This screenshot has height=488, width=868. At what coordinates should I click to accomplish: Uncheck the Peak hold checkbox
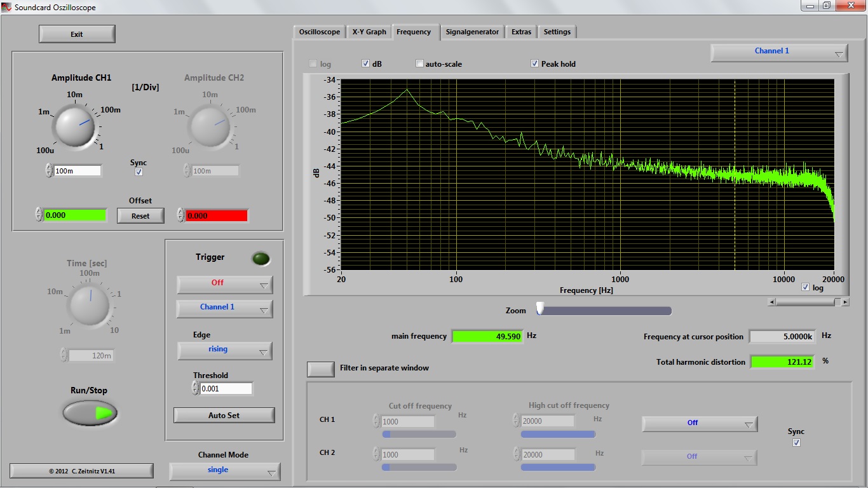click(x=535, y=64)
